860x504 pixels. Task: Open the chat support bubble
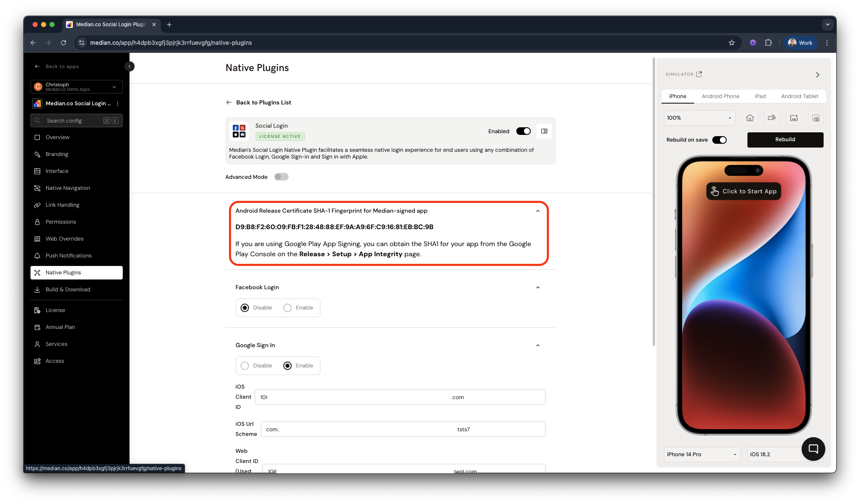point(813,449)
